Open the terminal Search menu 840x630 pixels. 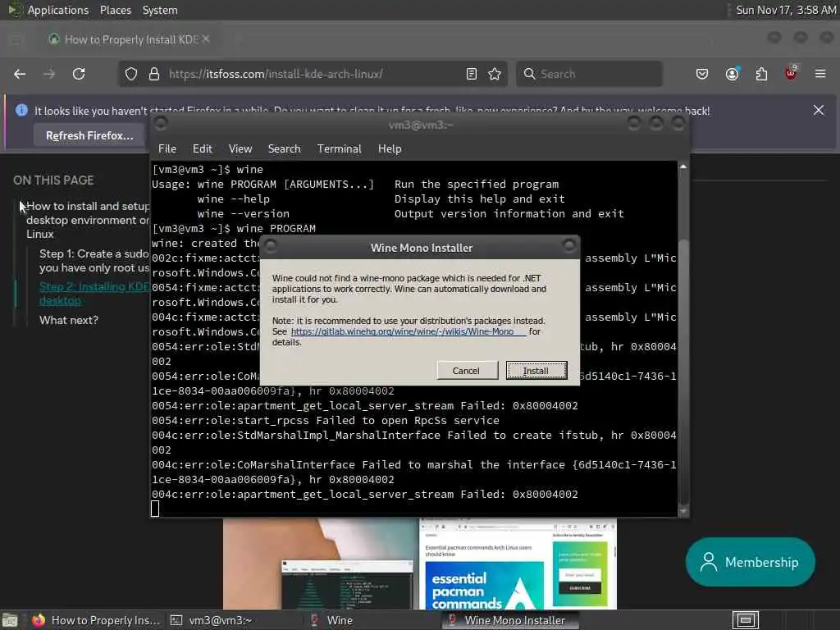(284, 149)
